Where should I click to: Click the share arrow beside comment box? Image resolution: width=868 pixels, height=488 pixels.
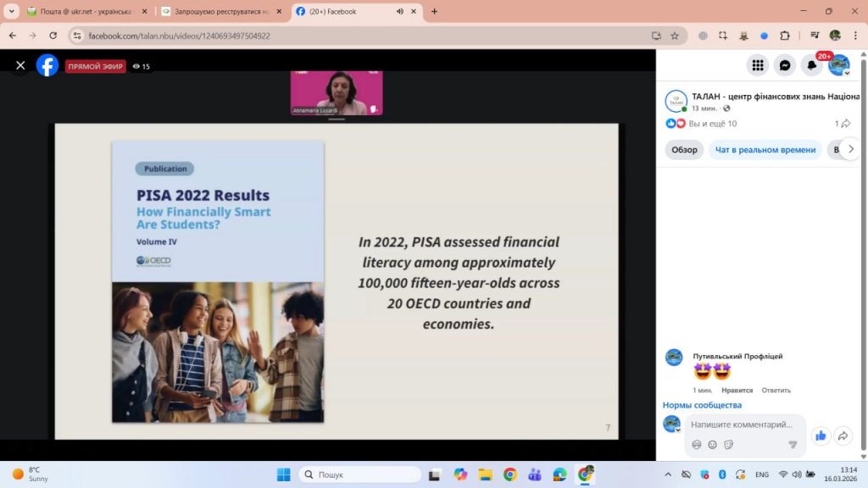[843, 435]
